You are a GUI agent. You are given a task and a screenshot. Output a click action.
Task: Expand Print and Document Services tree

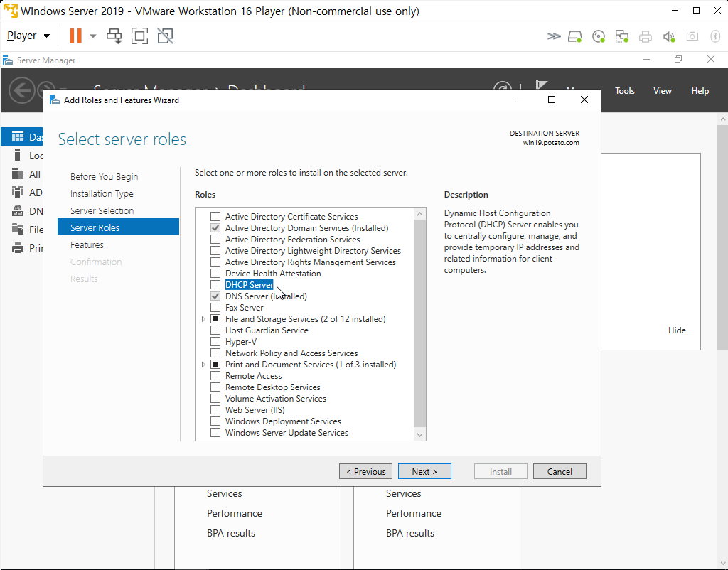coord(203,365)
